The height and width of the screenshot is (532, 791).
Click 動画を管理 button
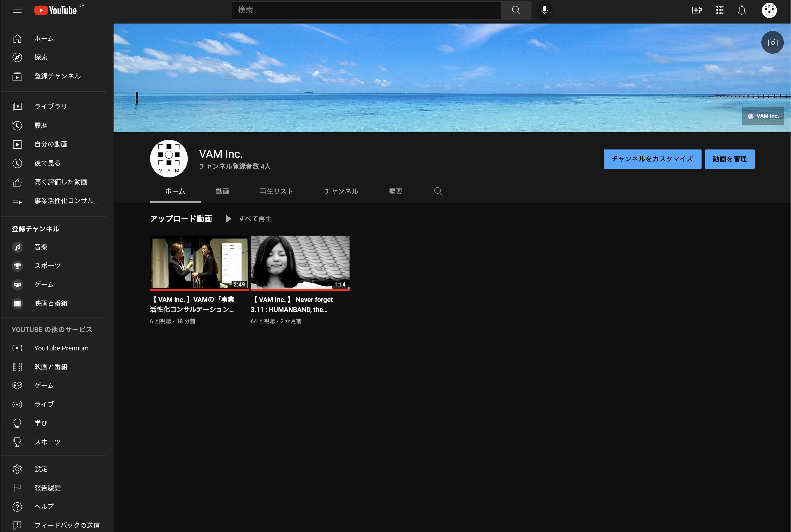[730, 159]
